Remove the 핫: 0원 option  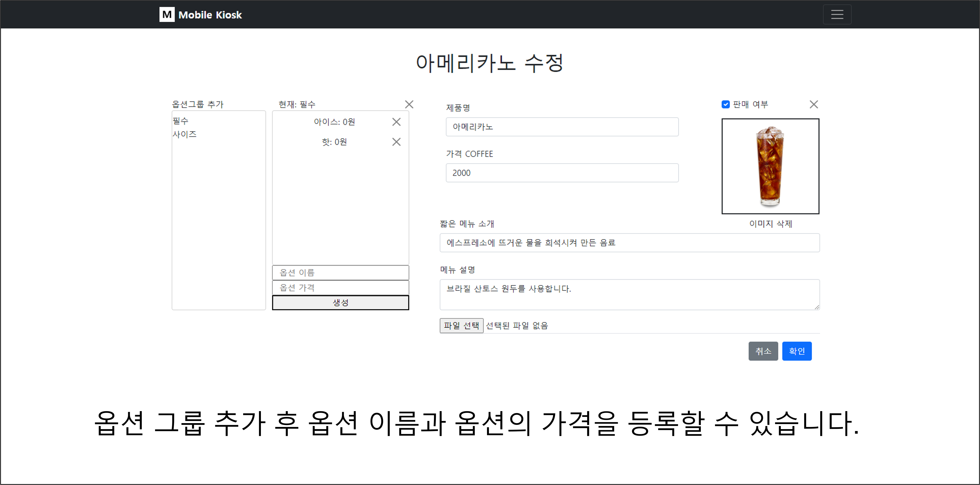tap(397, 142)
